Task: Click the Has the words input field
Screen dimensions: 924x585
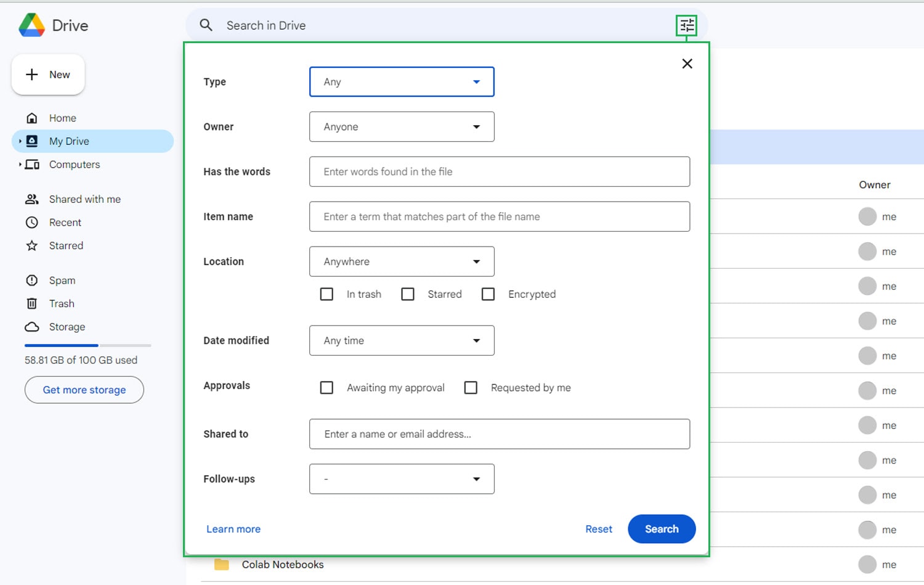Action: pyautogui.click(x=499, y=172)
